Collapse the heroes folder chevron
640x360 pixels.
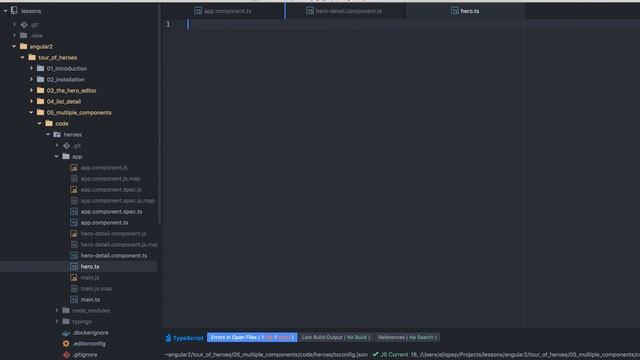point(49,134)
